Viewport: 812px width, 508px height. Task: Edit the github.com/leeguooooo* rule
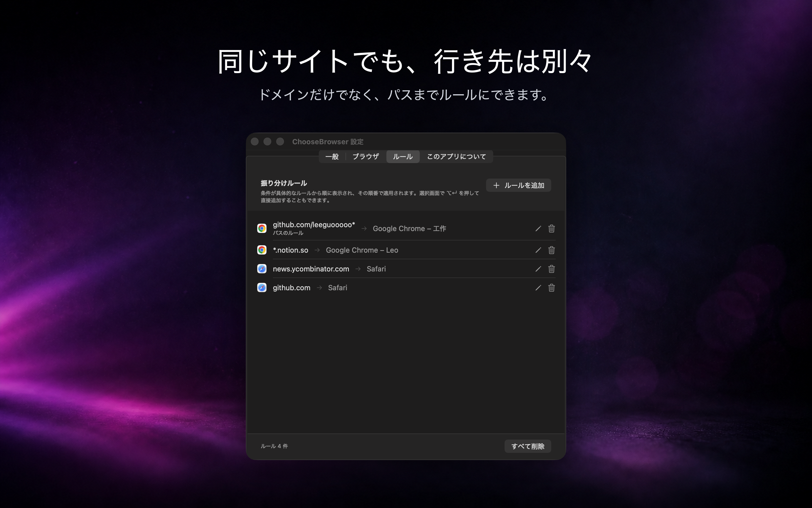[x=538, y=229]
